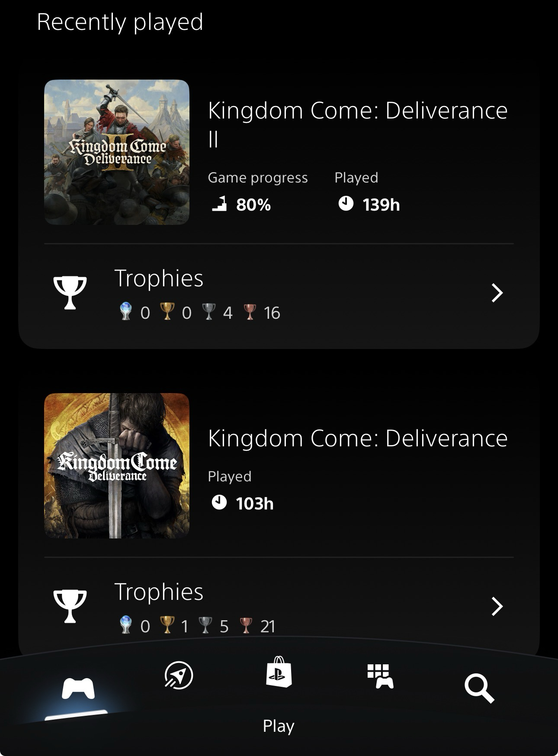Image resolution: width=558 pixels, height=756 pixels.
Task: Tap the 139h played clock icon
Action: (x=346, y=203)
